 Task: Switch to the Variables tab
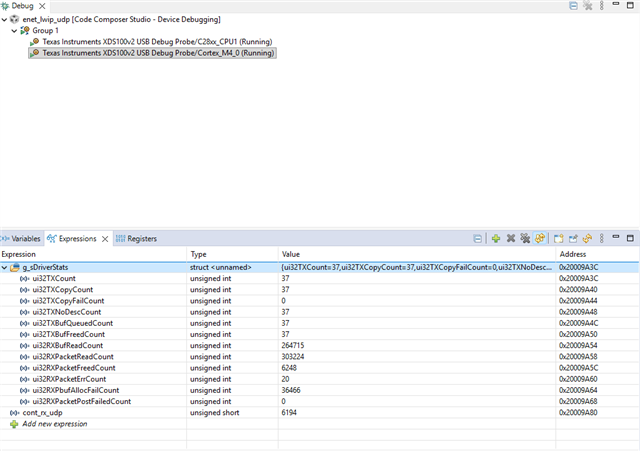click(21, 239)
